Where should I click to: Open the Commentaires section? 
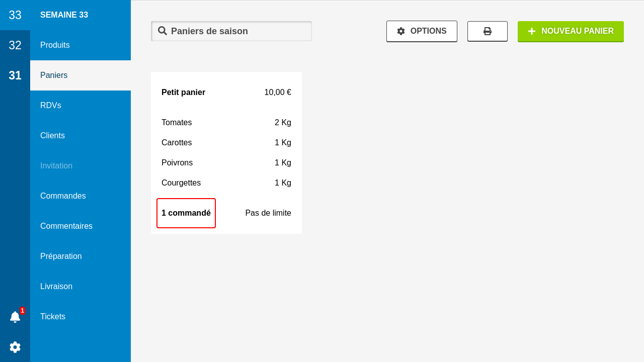tap(66, 226)
